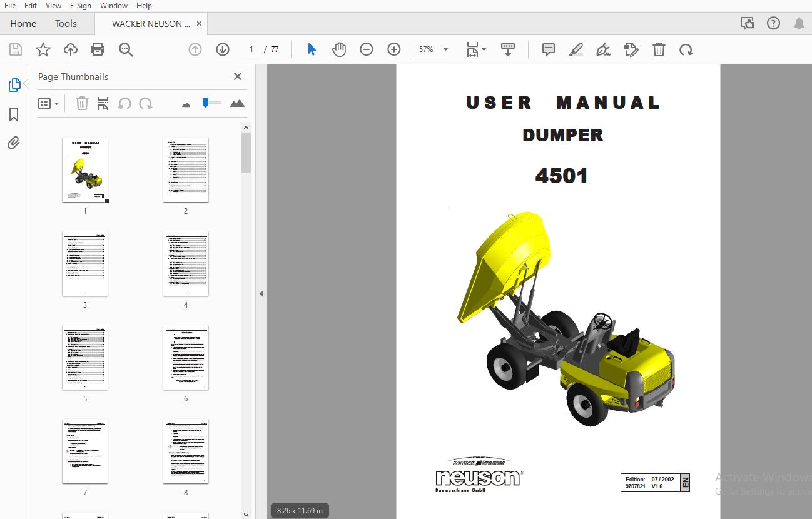The width and height of the screenshot is (812, 519).
Task: Open the Edit PDF tool
Action: tap(631, 49)
